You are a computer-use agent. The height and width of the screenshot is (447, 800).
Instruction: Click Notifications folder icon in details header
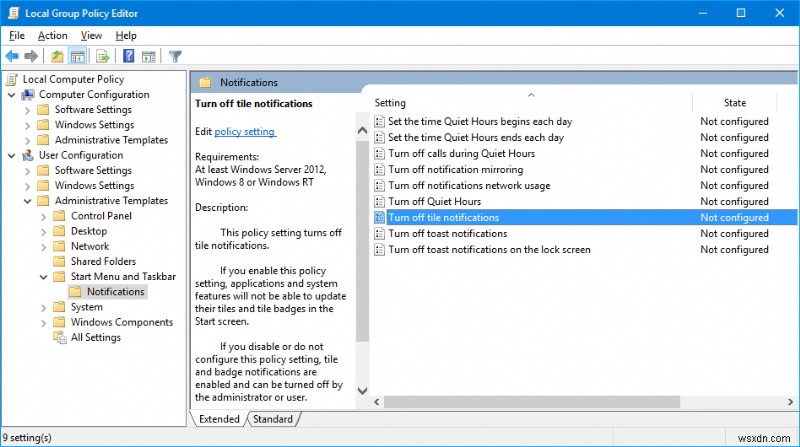tap(205, 82)
